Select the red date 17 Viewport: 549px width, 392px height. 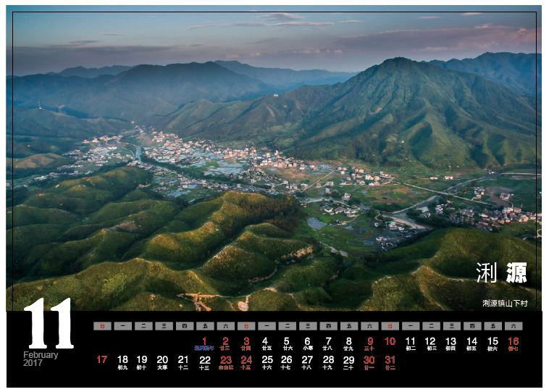click(101, 359)
